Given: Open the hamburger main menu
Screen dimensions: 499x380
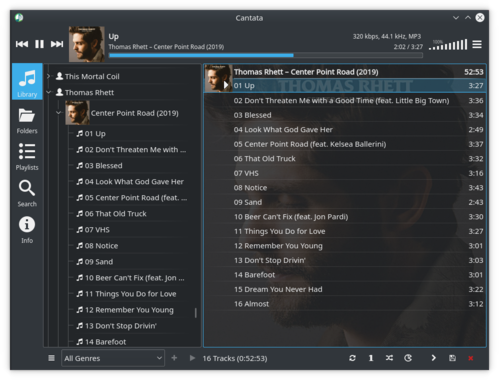Looking at the screenshot, I should tap(477, 44).
